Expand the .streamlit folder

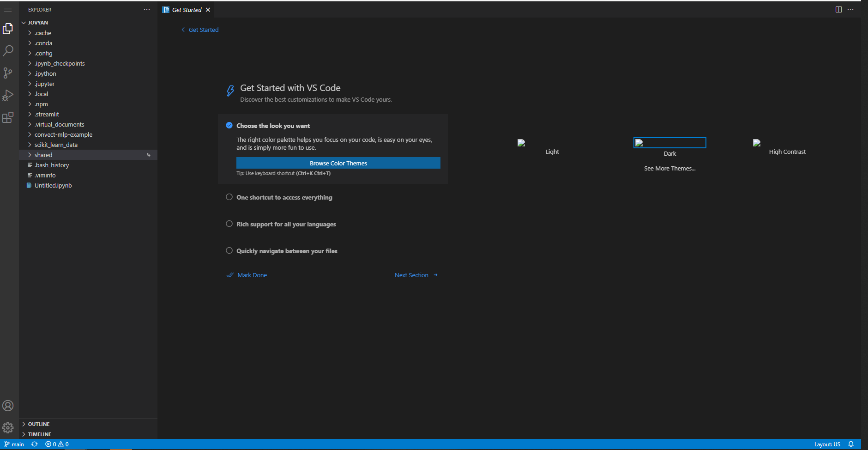[88, 114]
